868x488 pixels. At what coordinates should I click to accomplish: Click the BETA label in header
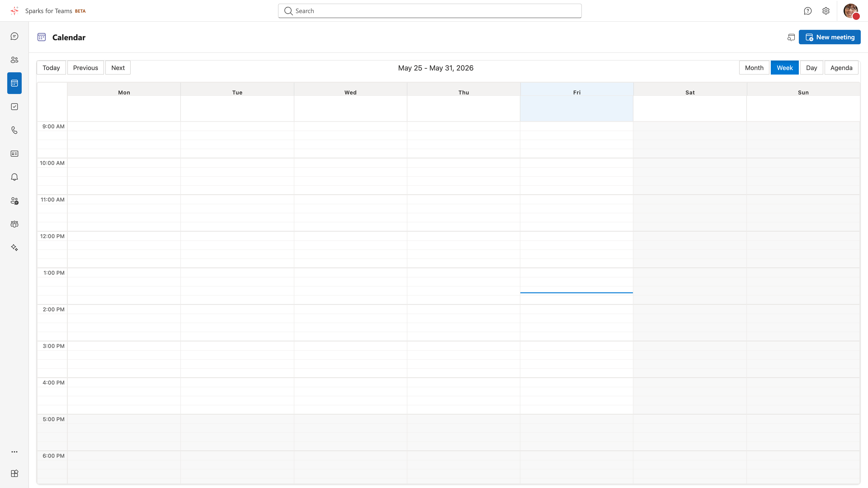coord(80,11)
